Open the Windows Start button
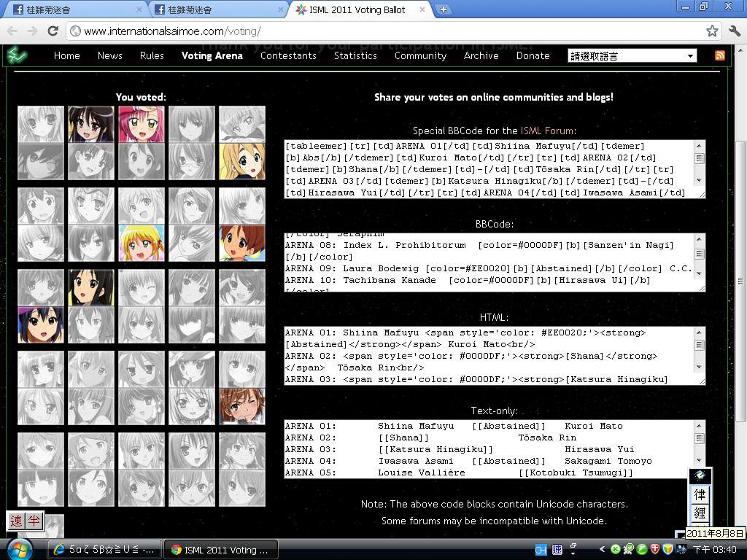Image resolution: width=747 pixels, height=560 pixels. click(x=20, y=550)
